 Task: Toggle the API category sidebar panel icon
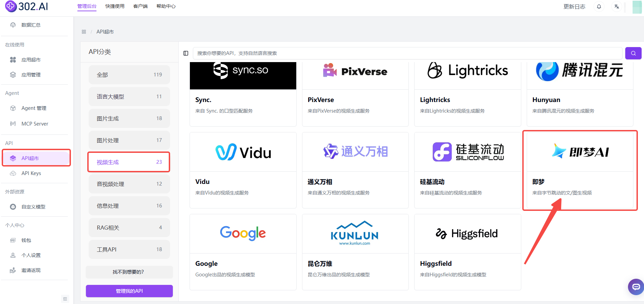186,53
